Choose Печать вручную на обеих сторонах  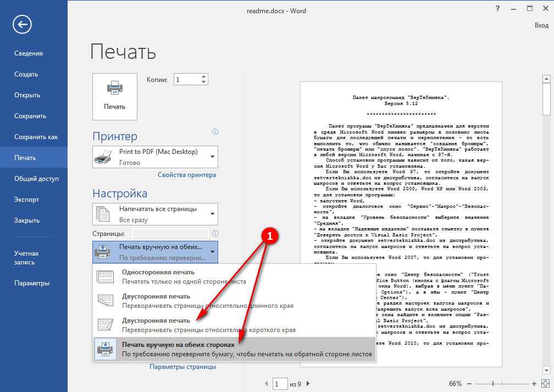point(234,349)
